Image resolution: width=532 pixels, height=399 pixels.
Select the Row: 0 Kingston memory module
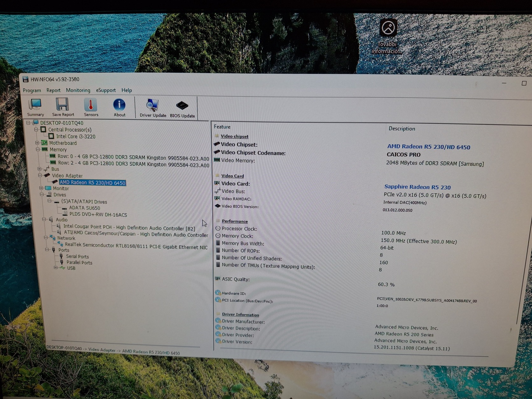(133, 158)
